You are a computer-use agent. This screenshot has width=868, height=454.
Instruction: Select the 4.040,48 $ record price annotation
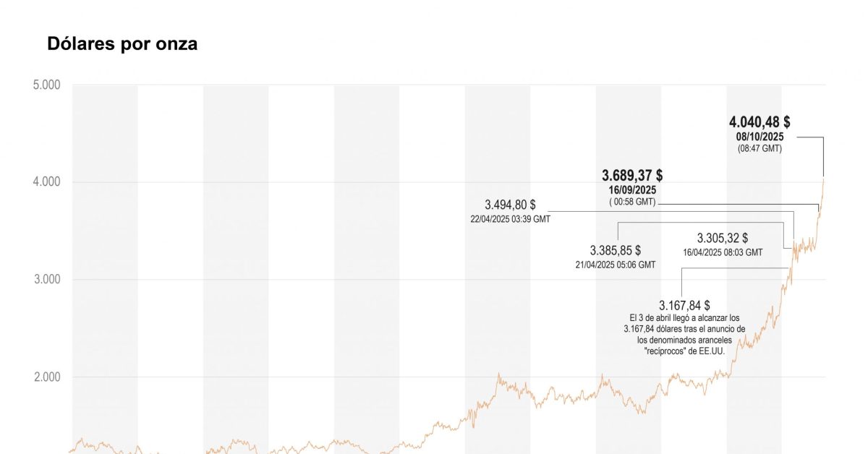pos(759,122)
